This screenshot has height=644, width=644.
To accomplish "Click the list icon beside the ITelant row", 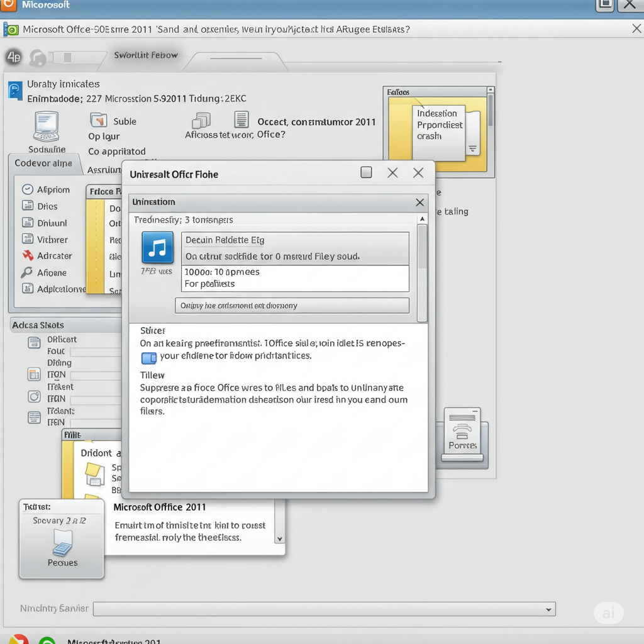I will [34, 418].
